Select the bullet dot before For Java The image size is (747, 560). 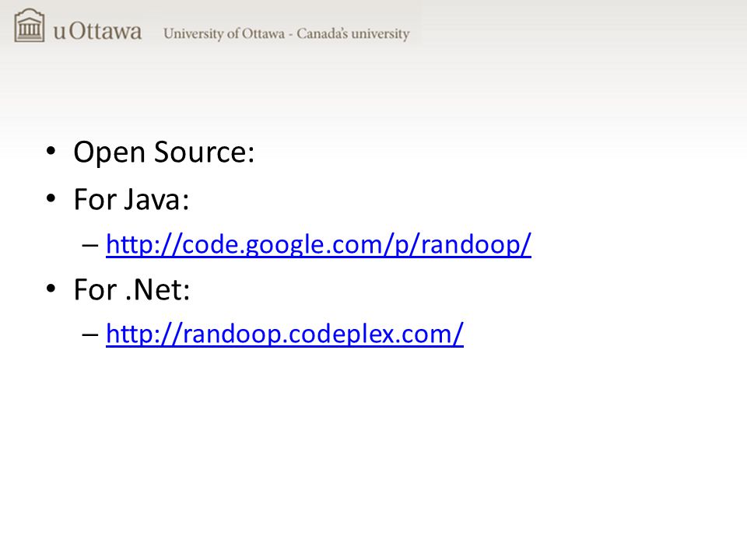(x=51, y=198)
